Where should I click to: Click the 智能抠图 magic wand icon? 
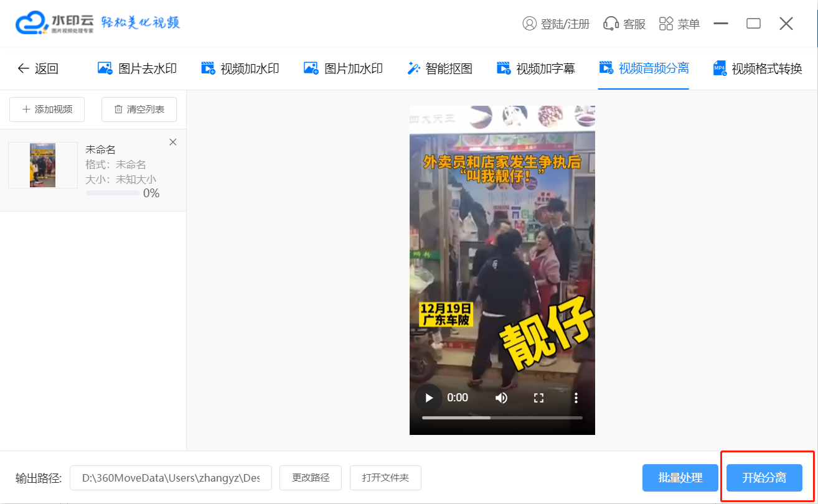coord(414,68)
